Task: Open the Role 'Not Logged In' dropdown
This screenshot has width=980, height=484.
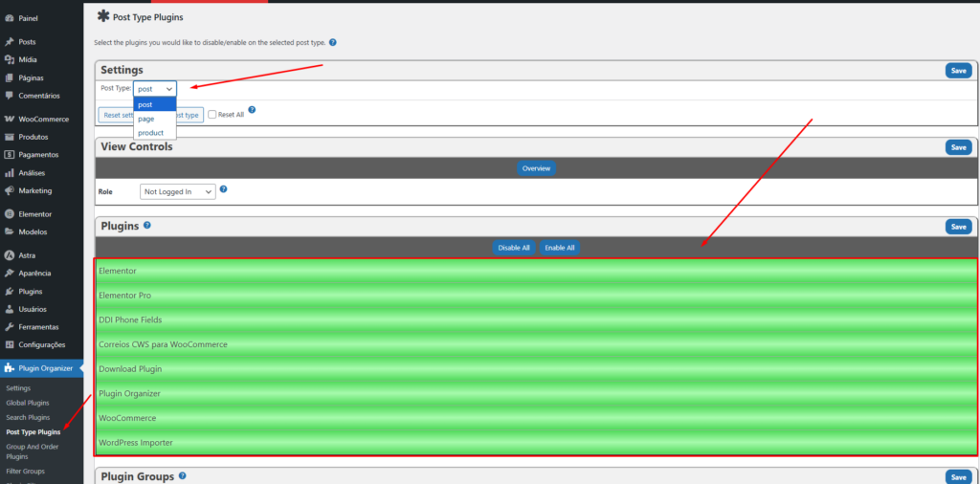Action: coord(177,191)
